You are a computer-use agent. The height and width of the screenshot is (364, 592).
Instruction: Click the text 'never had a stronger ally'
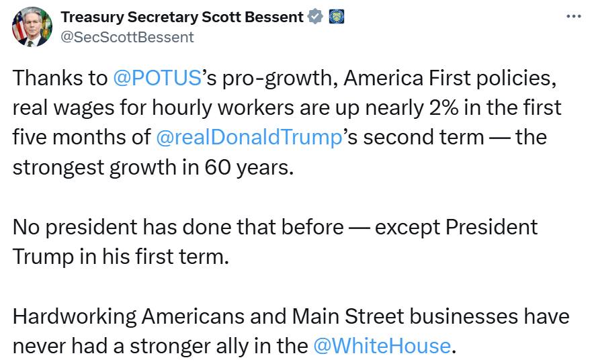coord(130,346)
